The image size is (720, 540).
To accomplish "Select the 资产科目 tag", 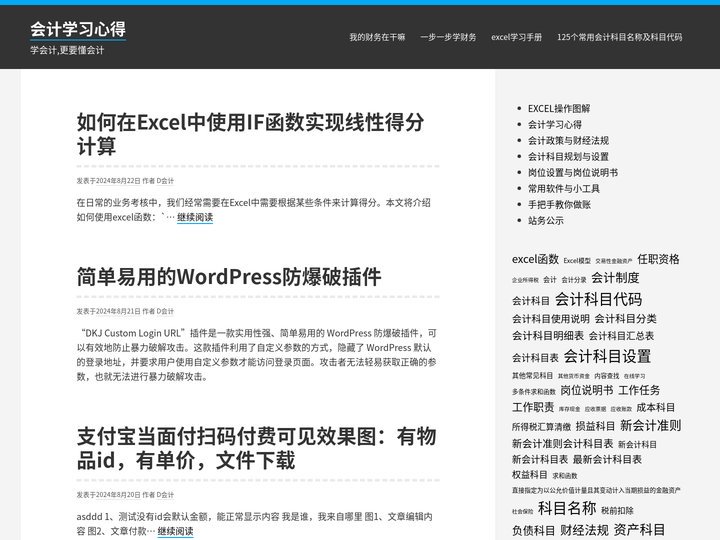I will tap(639, 530).
